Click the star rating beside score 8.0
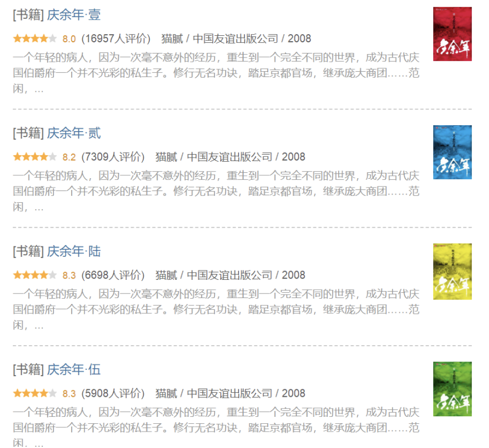The height and width of the screenshot is (448, 489). (35, 39)
